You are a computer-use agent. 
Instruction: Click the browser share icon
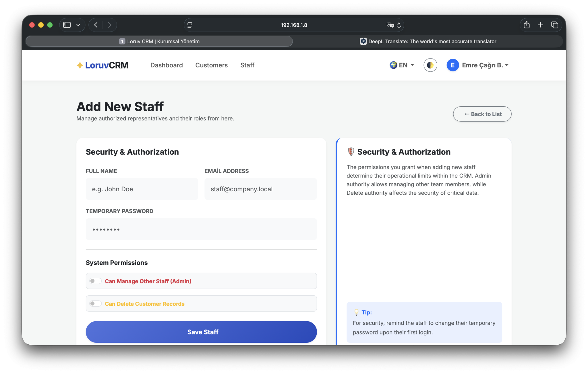coord(527,25)
